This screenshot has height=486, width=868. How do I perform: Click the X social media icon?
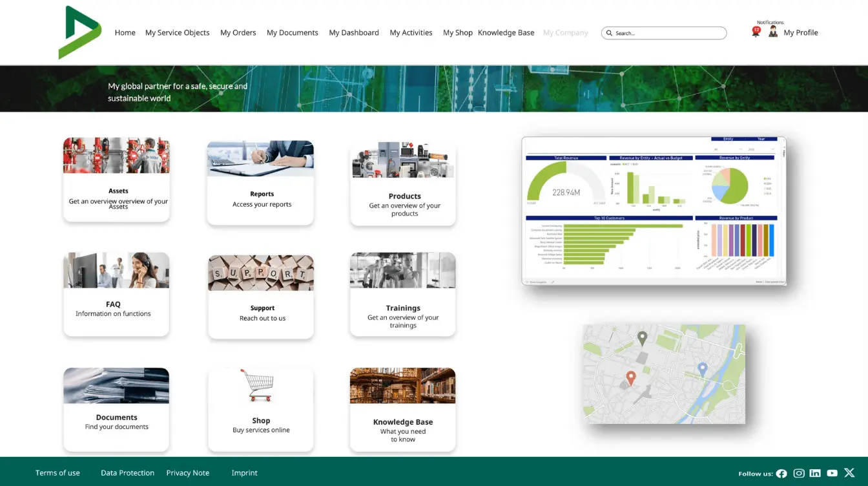849,472
